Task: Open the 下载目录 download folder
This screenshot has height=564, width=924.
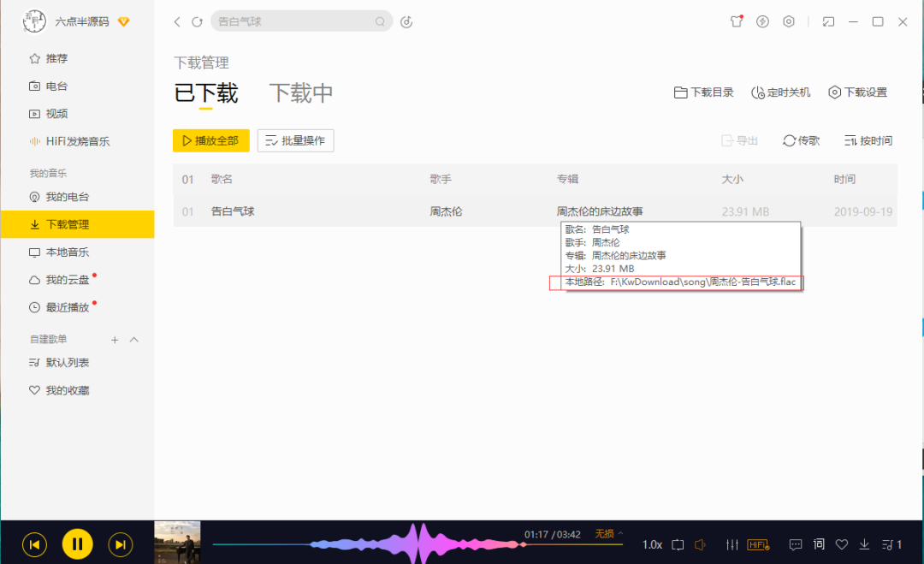Action: [703, 92]
